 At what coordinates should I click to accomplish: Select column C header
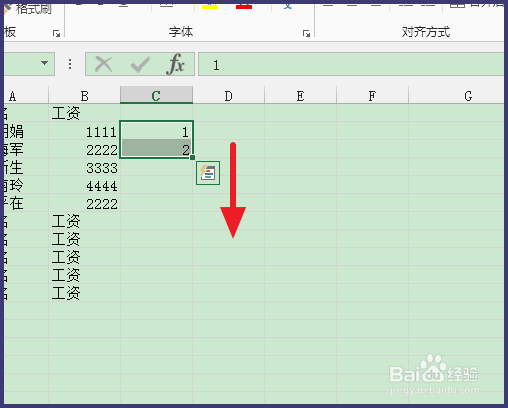click(156, 96)
